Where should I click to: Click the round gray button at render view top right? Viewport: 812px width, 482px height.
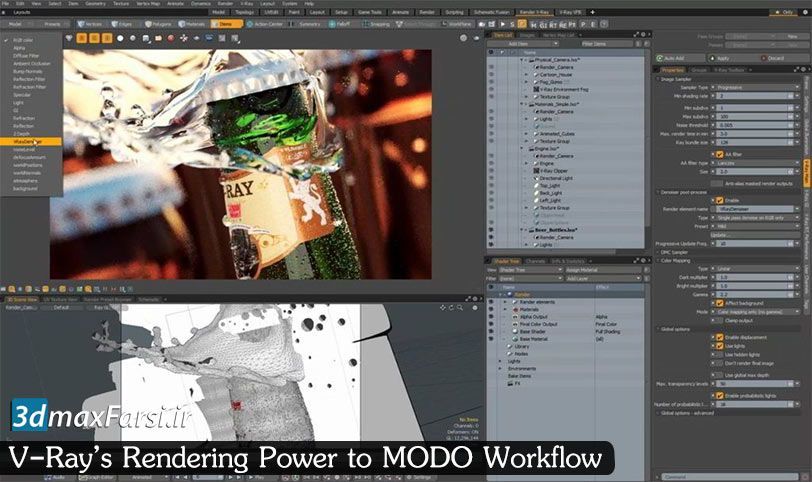463,38
